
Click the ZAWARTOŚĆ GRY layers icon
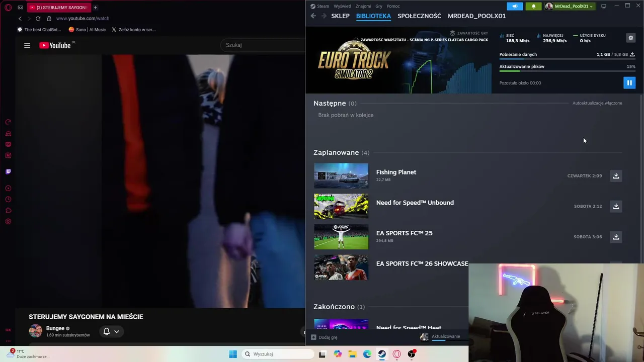(452, 33)
